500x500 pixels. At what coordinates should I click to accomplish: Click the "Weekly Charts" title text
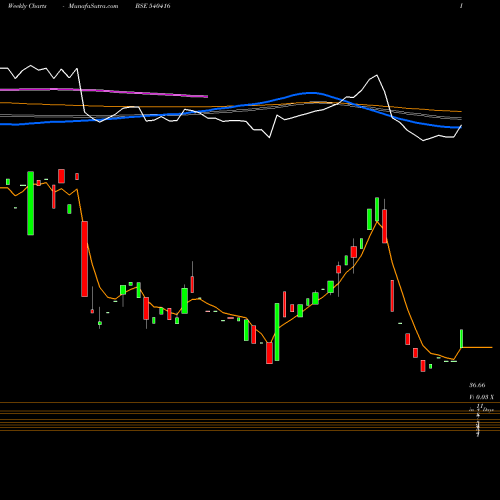(27, 6)
